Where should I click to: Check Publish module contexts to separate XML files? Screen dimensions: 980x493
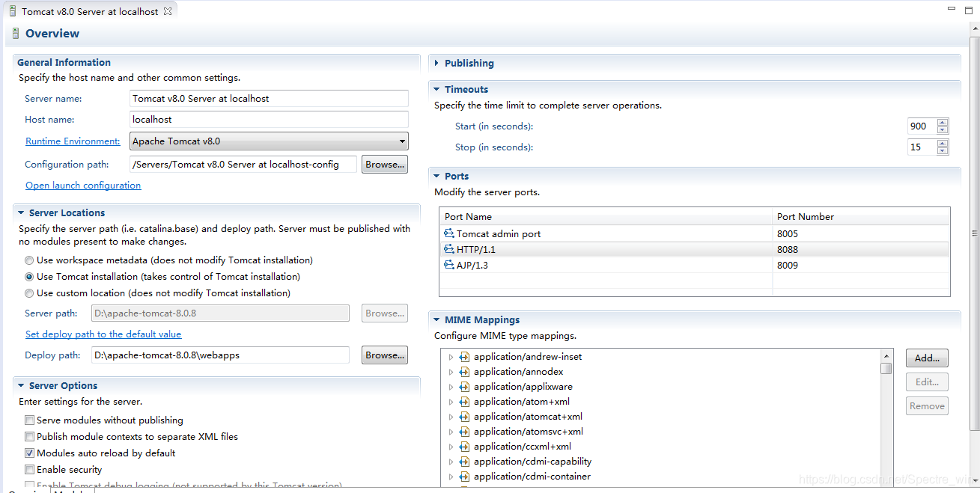tap(29, 437)
